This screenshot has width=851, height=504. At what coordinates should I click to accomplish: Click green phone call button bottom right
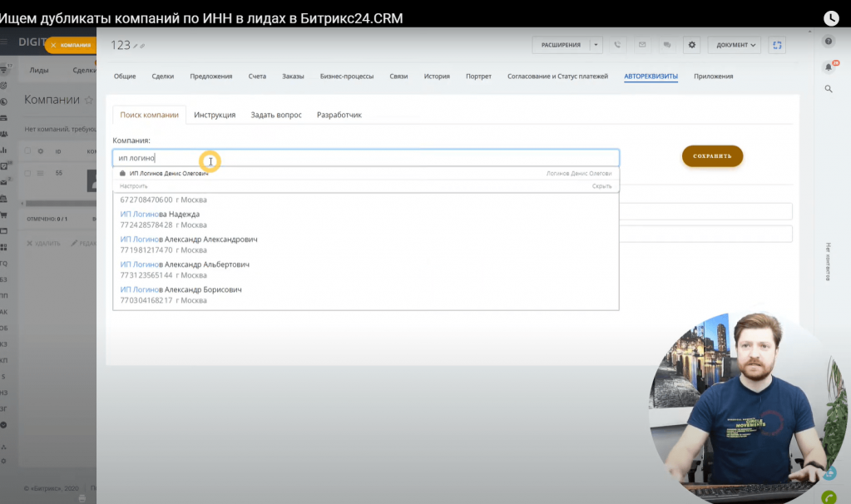coord(829,497)
